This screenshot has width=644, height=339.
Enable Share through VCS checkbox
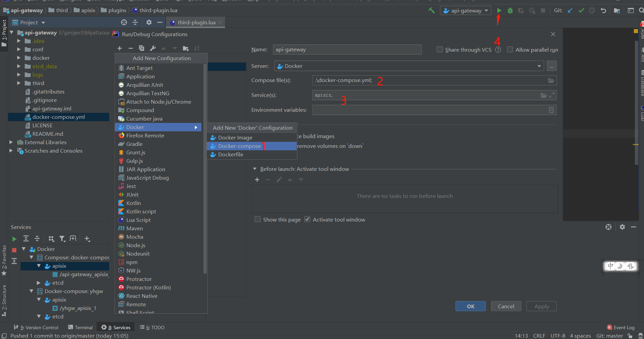point(440,49)
